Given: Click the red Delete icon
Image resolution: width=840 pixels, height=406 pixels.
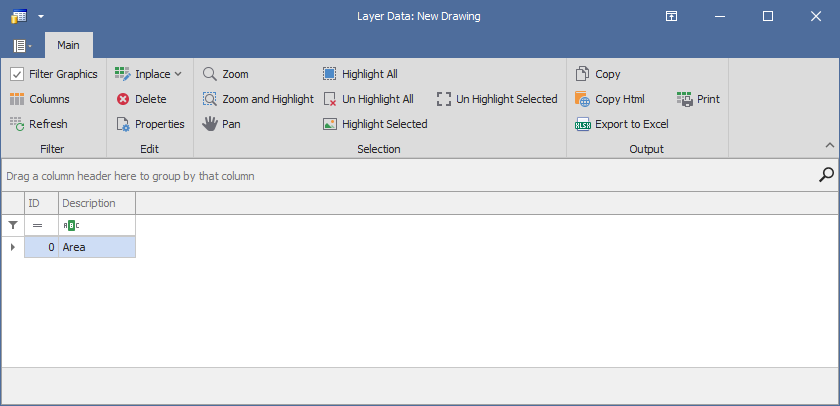Looking at the screenshot, I should [123, 99].
